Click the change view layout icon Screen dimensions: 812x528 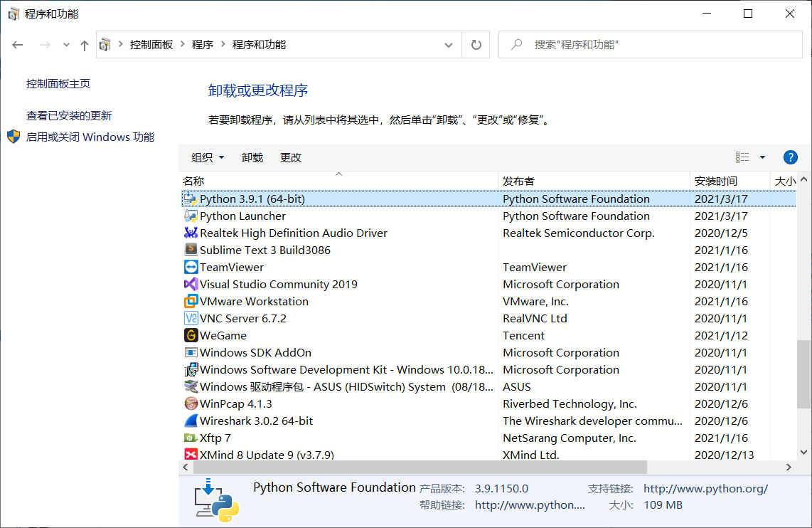pyautogui.click(x=742, y=157)
